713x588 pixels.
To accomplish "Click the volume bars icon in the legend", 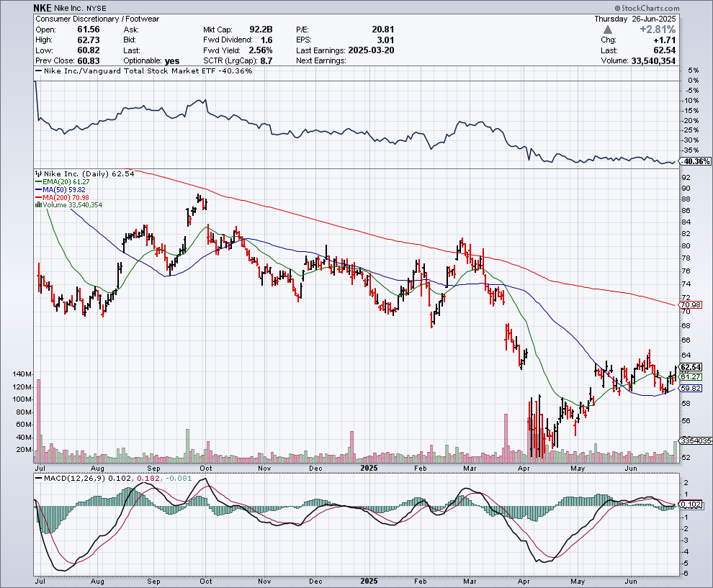I will click(x=39, y=205).
